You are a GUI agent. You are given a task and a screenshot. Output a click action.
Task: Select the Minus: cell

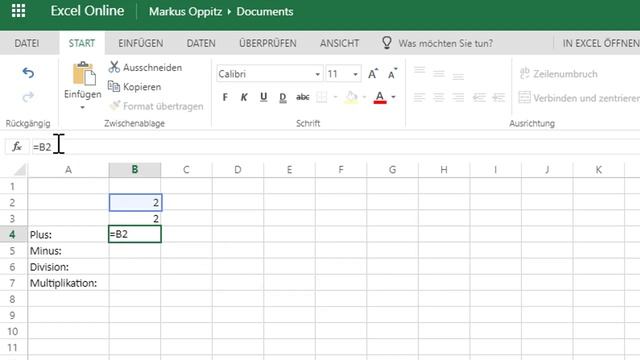pyautogui.click(x=68, y=251)
